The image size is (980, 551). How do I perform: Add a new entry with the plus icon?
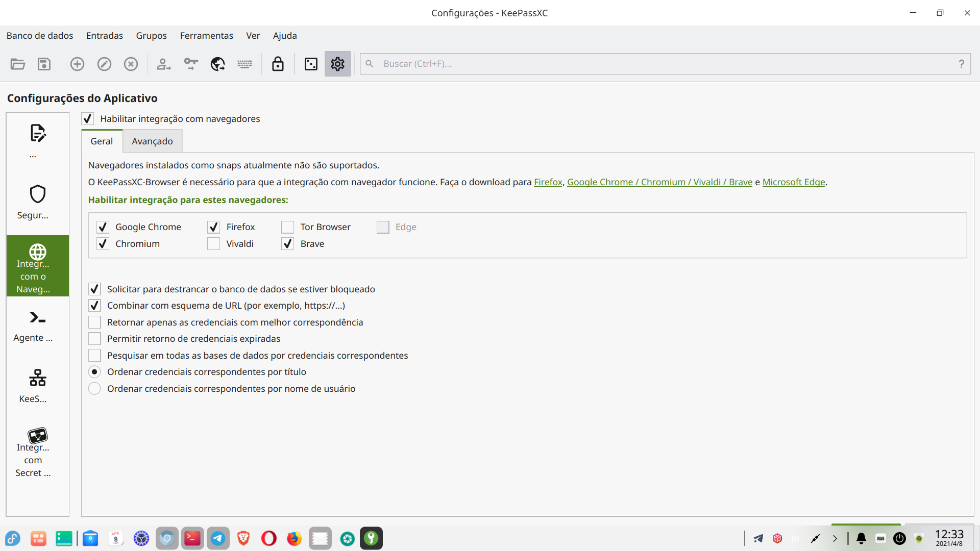point(77,64)
